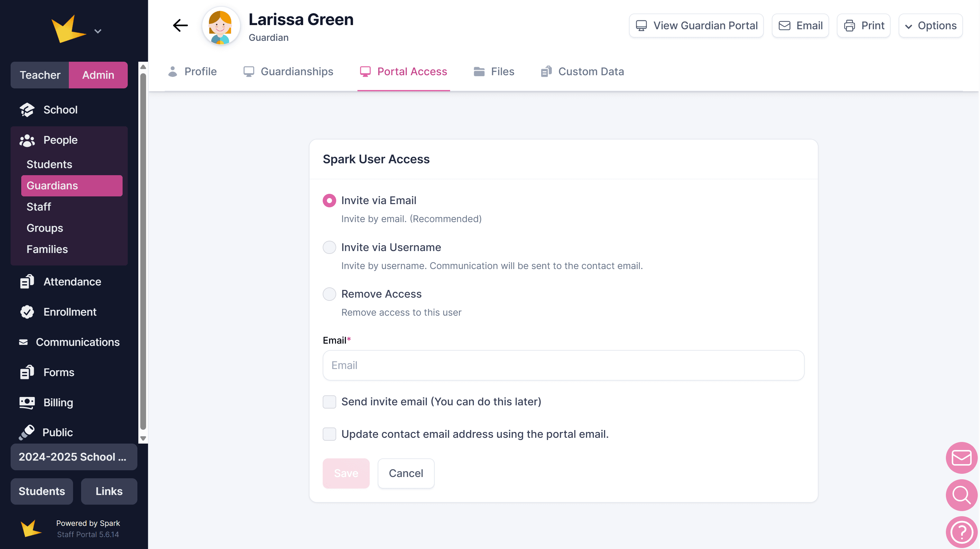This screenshot has height=549, width=980.
Task: Click the Enrollment badge check icon
Action: click(27, 312)
